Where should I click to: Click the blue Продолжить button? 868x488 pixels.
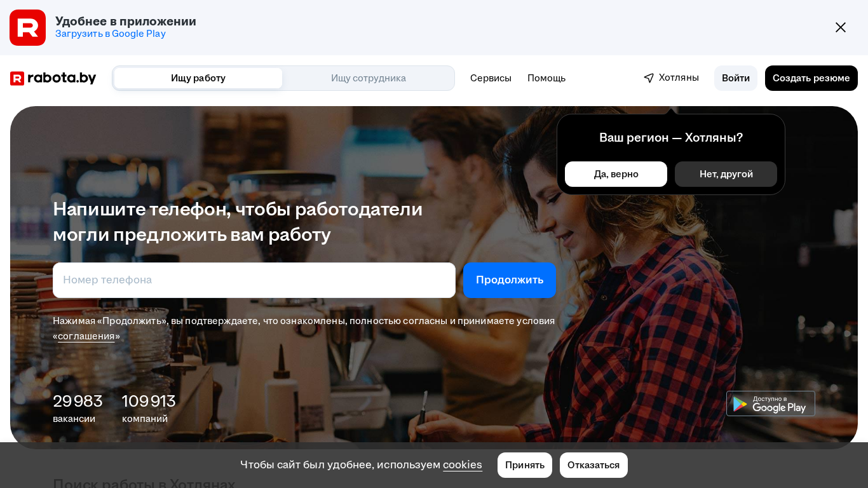click(510, 280)
